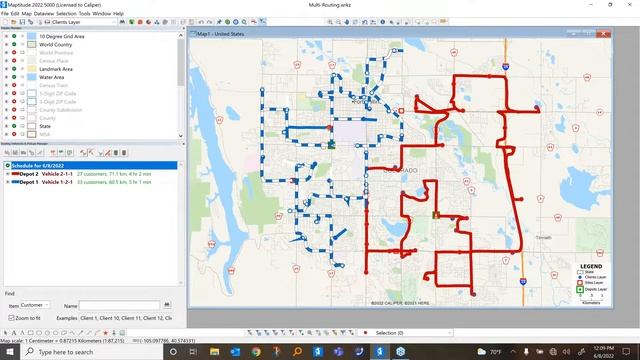Open the Edit menu
This screenshot has height=360, width=640.
[15, 13]
